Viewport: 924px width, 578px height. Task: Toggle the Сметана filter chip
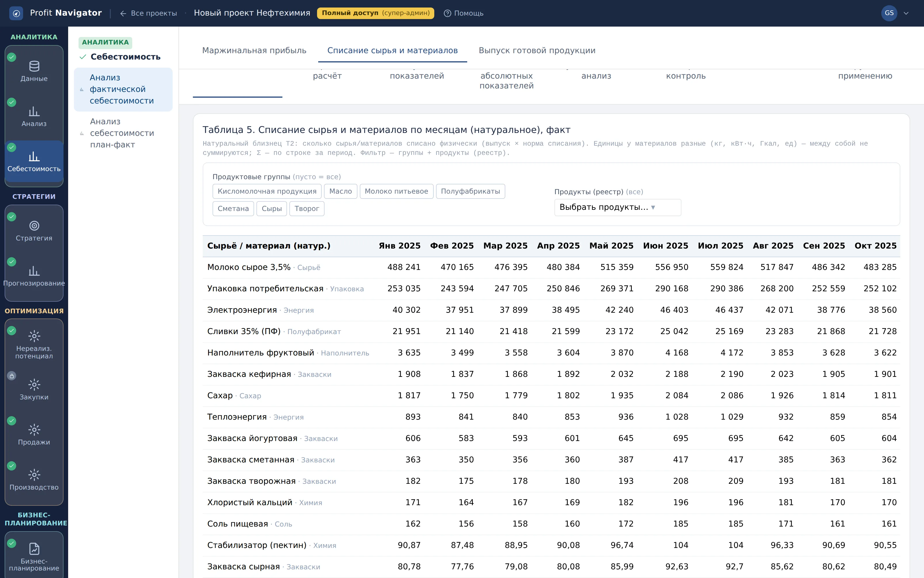[233, 208]
